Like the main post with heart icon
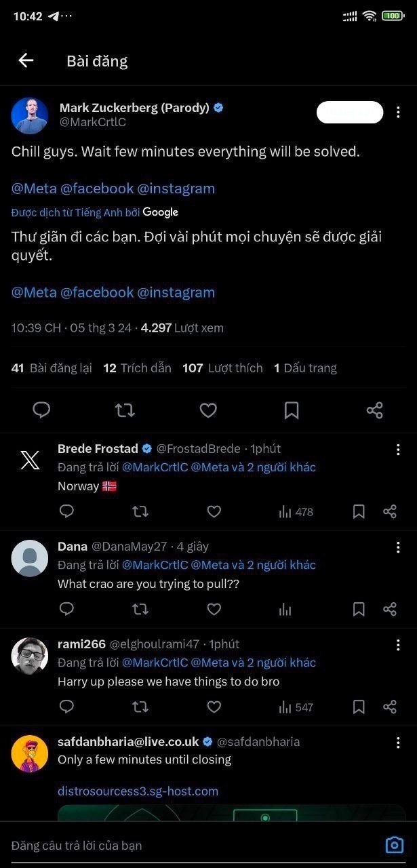417x868 pixels. (x=208, y=410)
